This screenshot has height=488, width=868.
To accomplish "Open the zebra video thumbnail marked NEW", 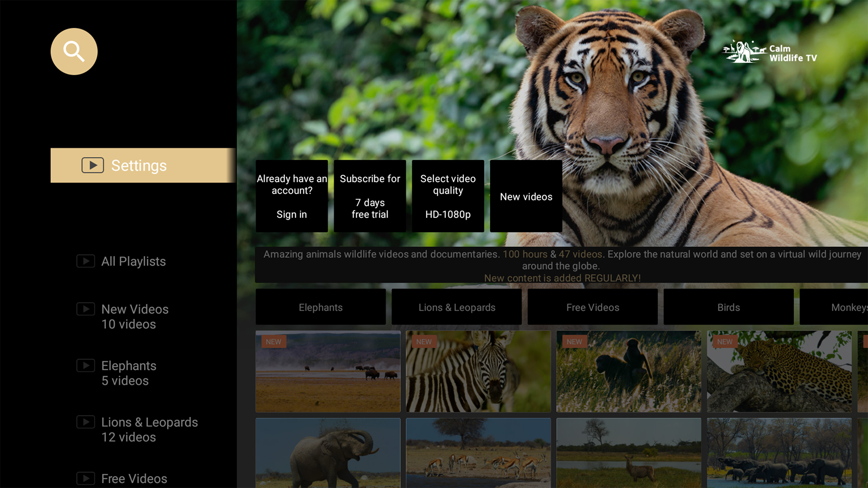I will (478, 371).
